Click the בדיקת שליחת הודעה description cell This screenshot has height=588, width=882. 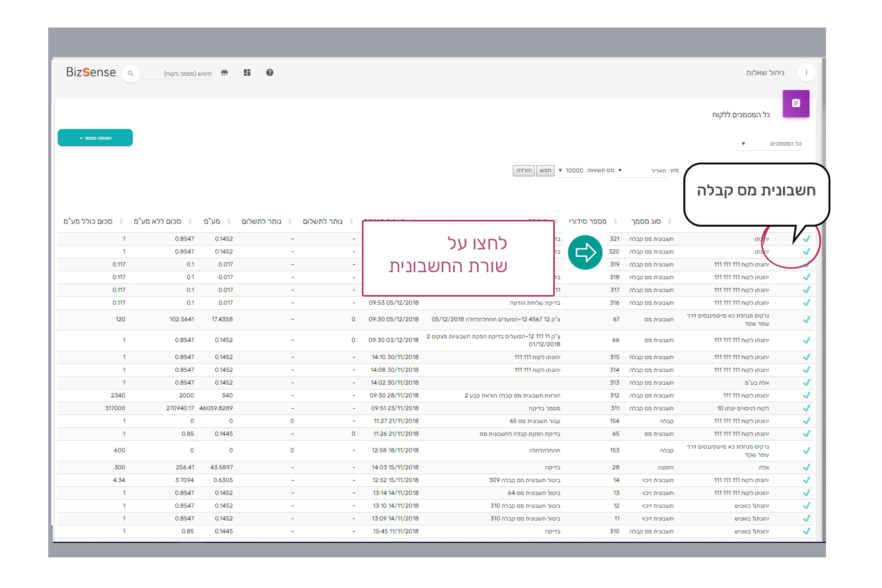point(535,303)
